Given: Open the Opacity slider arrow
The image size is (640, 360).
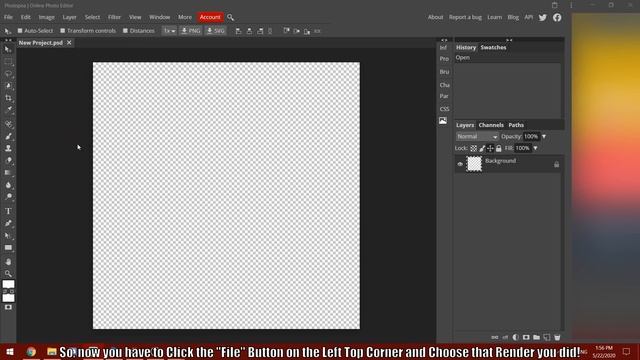Looking at the screenshot, I should point(544,136).
